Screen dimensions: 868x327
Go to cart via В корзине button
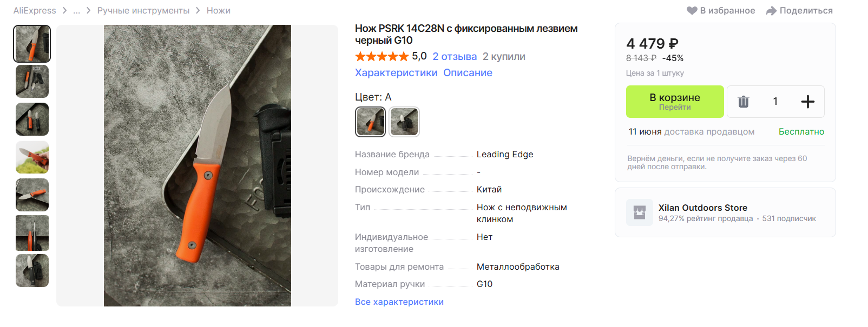675,102
